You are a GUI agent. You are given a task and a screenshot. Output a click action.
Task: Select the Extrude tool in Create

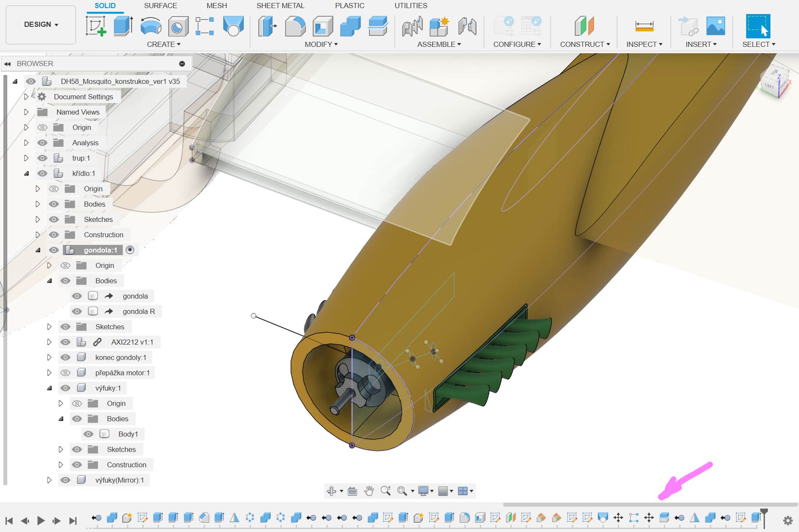pos(123,26)
